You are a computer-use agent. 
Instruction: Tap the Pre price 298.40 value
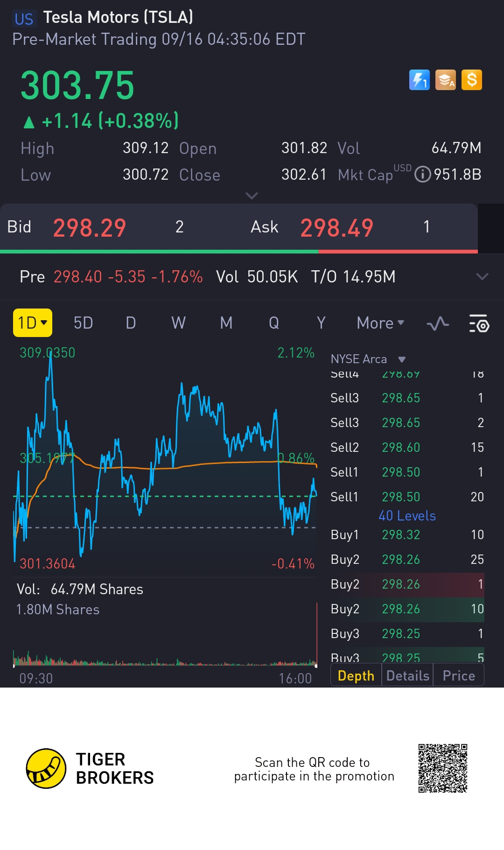pos(77,277)
